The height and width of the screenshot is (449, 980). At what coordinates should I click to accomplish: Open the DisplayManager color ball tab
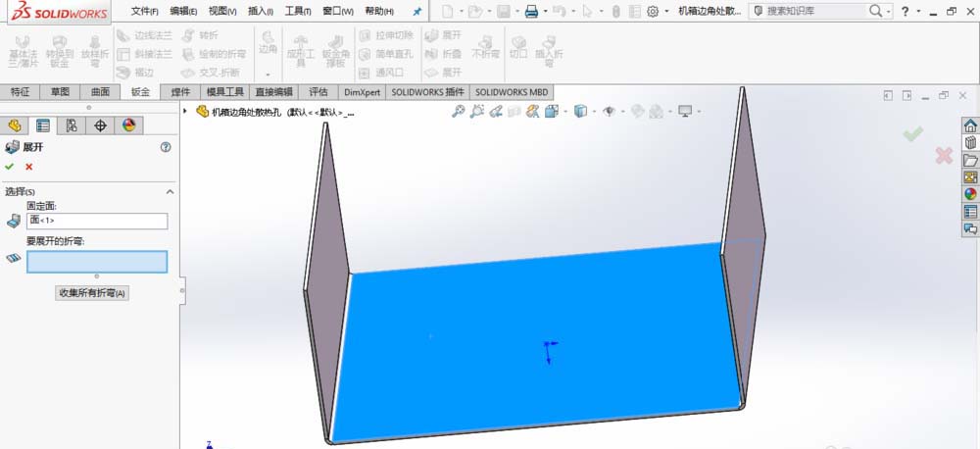coord(128,125)
